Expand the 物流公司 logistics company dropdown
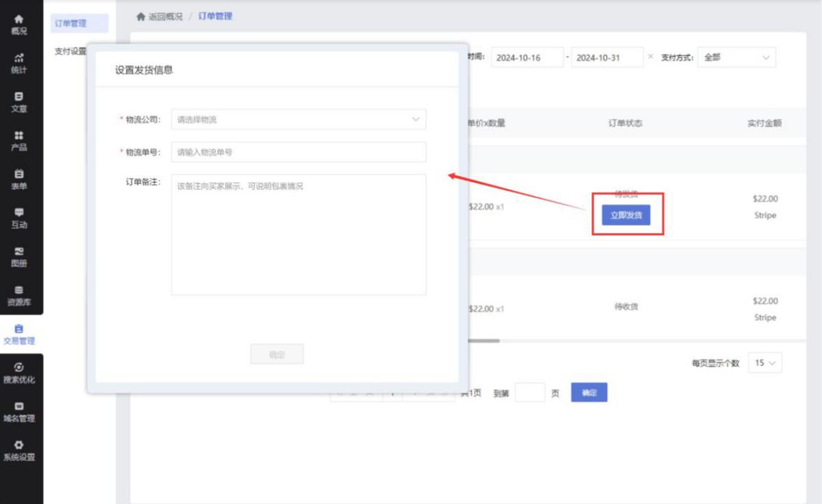822x504 pixels. (x=298, y=118)
